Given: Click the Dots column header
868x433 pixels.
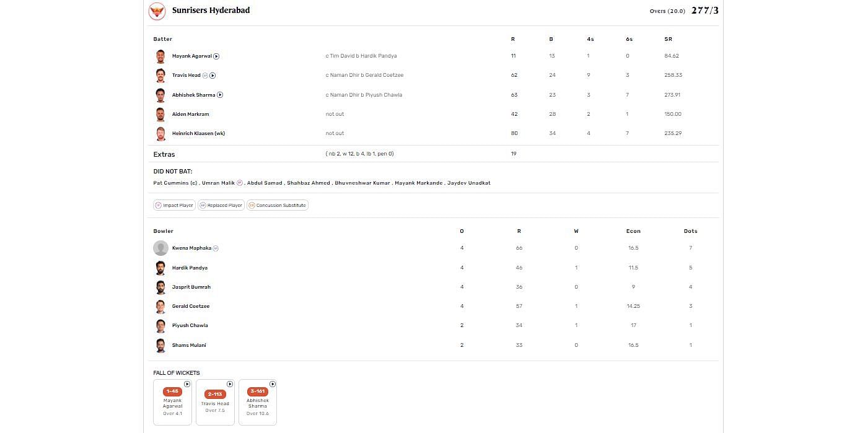Looking at the screenshot, I should click(x=691, y=231).
